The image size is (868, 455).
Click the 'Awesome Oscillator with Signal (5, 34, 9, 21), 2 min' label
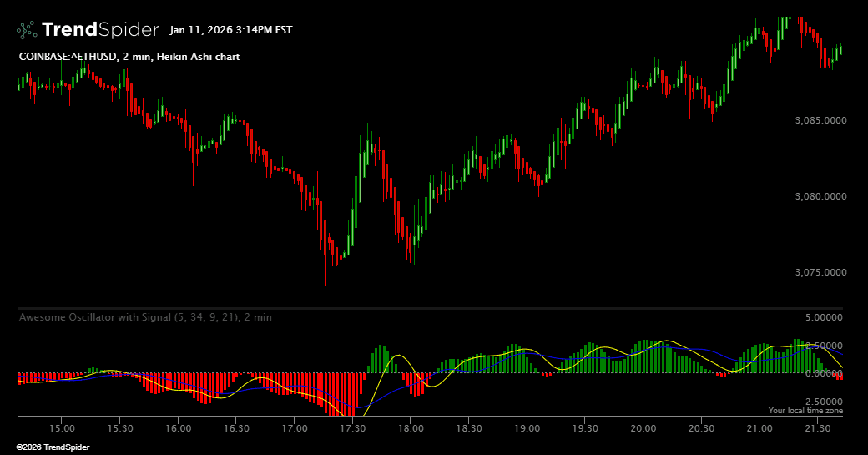pyautogui.click(x=145, y=317)
